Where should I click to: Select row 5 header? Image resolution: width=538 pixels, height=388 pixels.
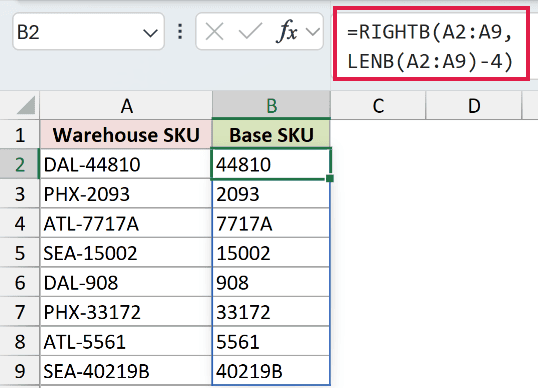pos(20,253)
